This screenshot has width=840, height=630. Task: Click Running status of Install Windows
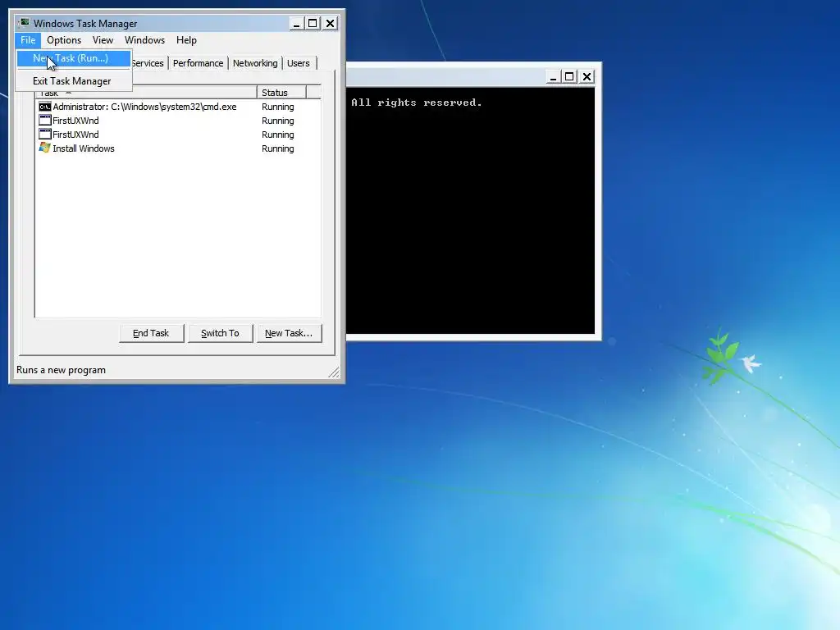coord(277,148)
